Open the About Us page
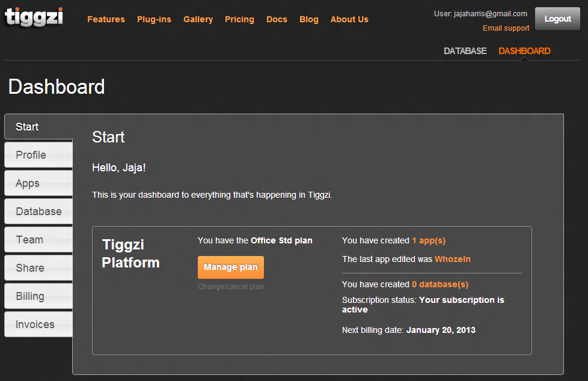The width and height of the screenshot is (588, 381). (x=349, y=19)
